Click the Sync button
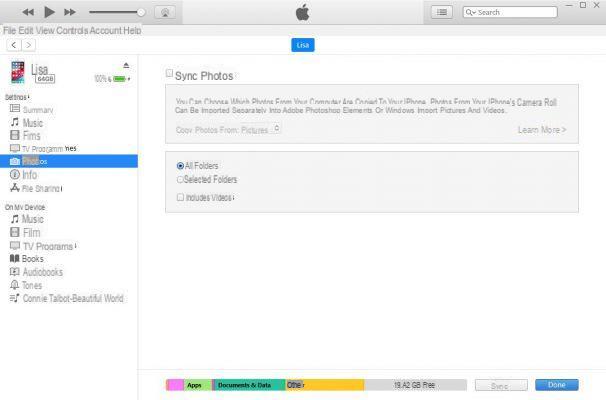The image size is (606, 400). (x=501, y=385)
